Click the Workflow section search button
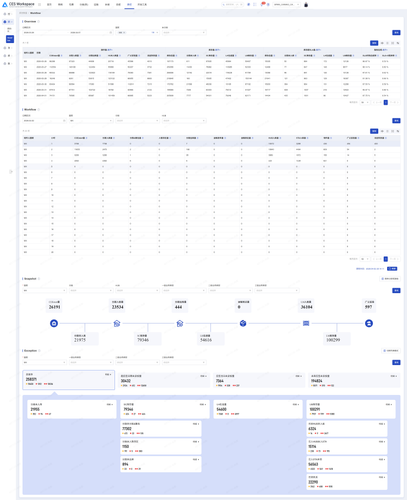The height and width of the screenshot is (500, 407). (396, 121)
